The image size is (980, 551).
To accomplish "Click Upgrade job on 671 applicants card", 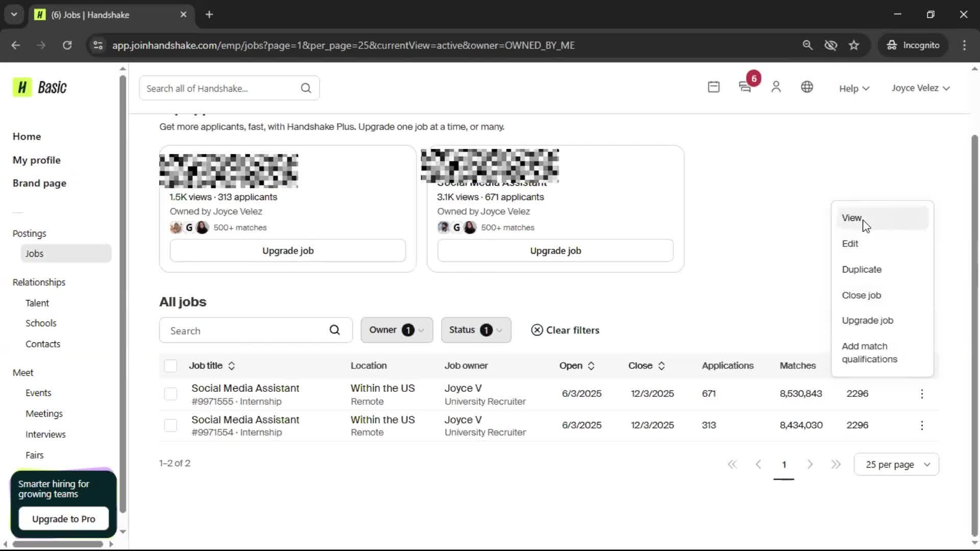I will tap(555, 251).
